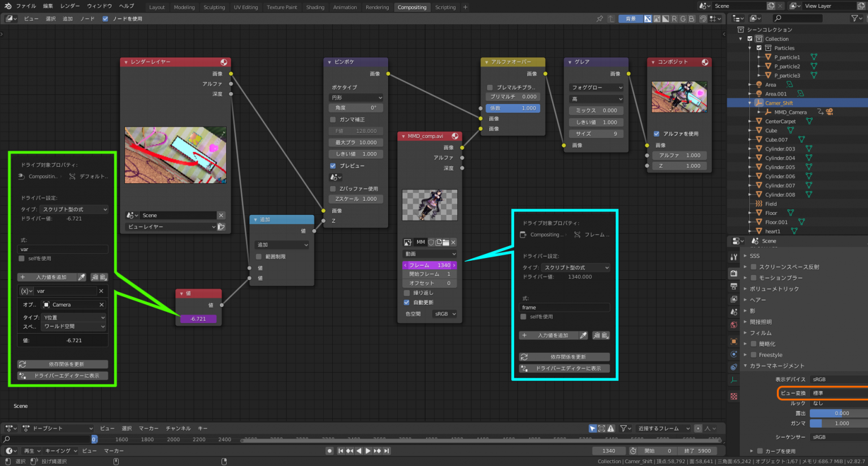Toggle the ノードを使用 checkbox
This screenshot has width=868, height=466.
pyautogui.click(x=105, y=18)
